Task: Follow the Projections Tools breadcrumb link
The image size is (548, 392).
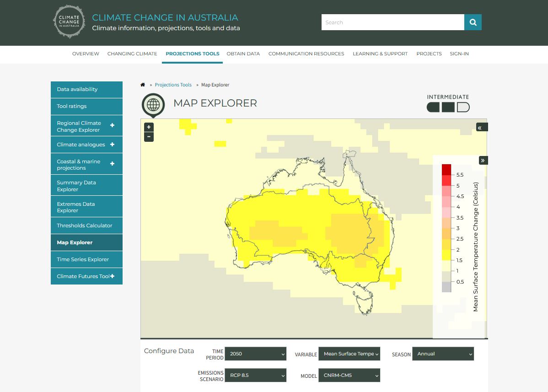Action: point(173,85)
